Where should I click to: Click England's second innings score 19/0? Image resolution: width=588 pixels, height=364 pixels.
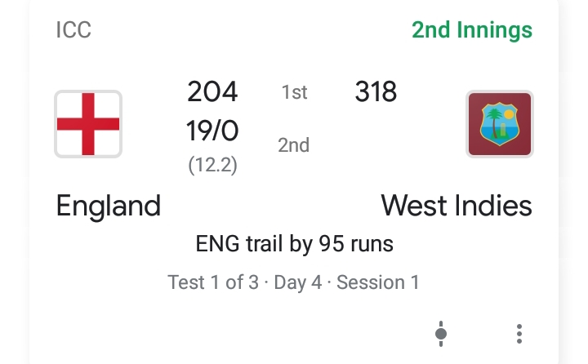(x=212, y=131)
